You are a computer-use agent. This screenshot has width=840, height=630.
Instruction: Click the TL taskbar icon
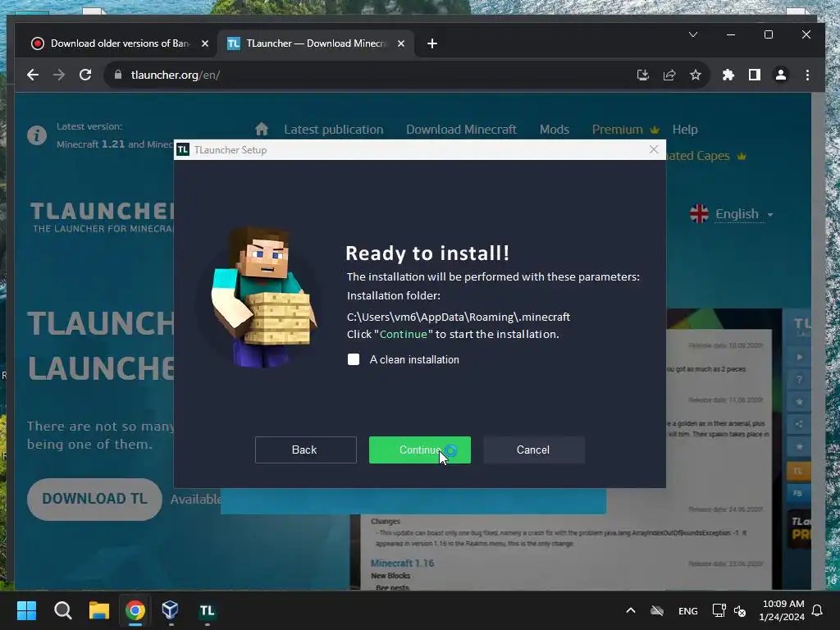pos(207,610)
